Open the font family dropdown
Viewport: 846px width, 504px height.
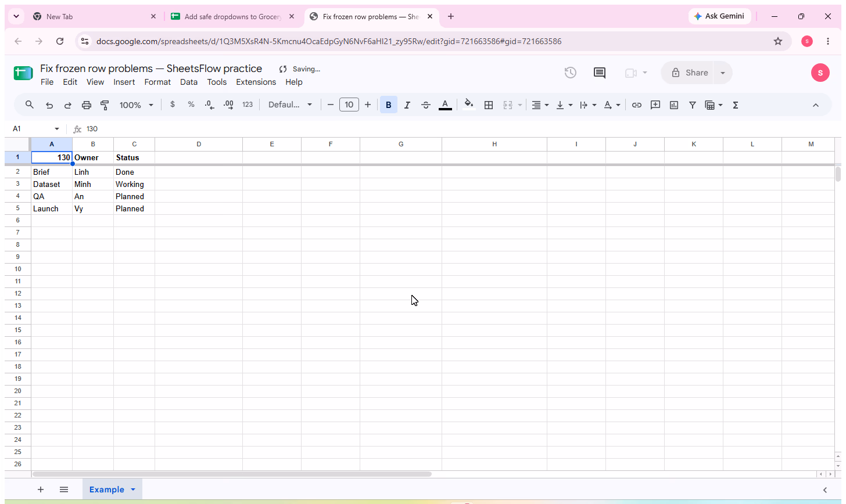click(x=290, y=105)
